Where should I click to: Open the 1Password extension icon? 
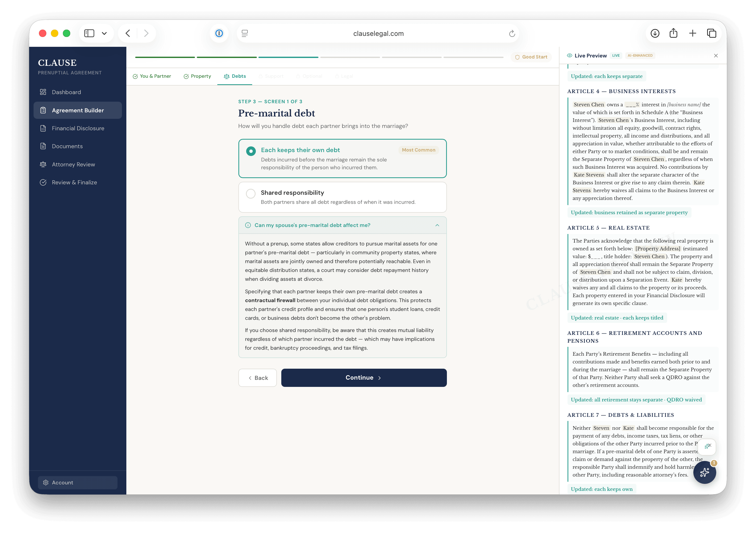tap(219, 33)
